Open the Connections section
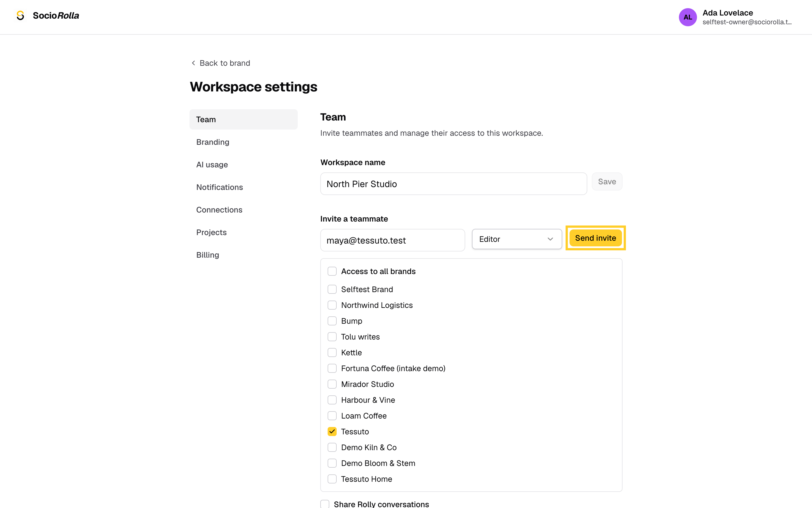812x508 pixels. click(x=243, y=210)
